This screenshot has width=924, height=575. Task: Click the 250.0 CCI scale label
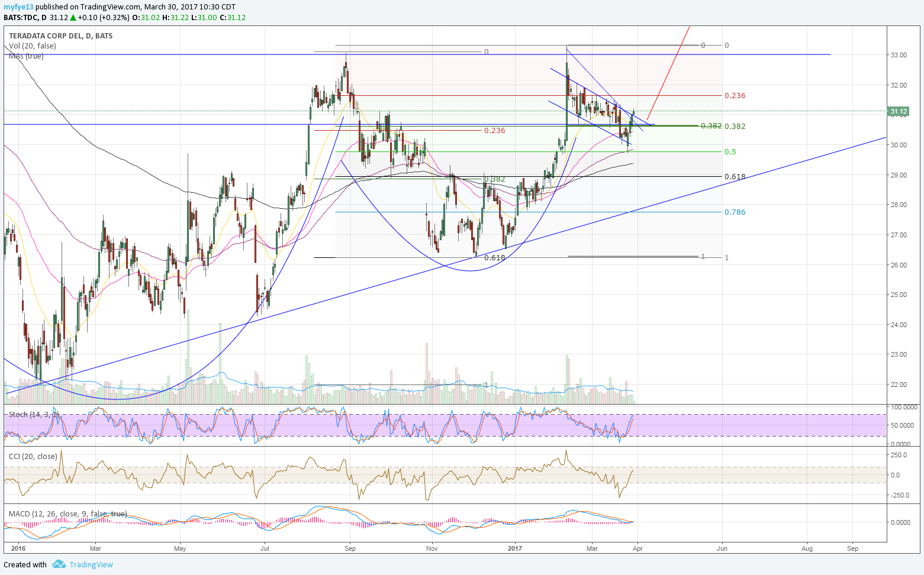click(899, 455)
